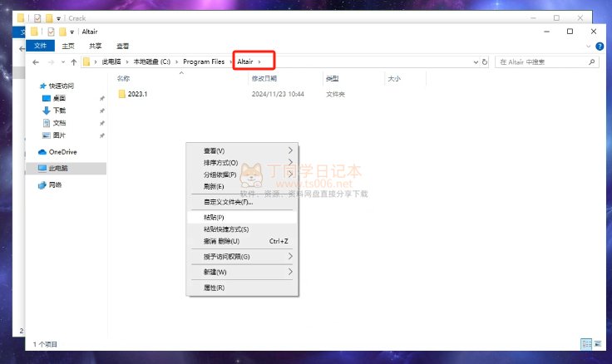The width and height of the screenshot is (612, 364).
Task: Click Altair breadcrumb segment
Action: tap(245, 61)
